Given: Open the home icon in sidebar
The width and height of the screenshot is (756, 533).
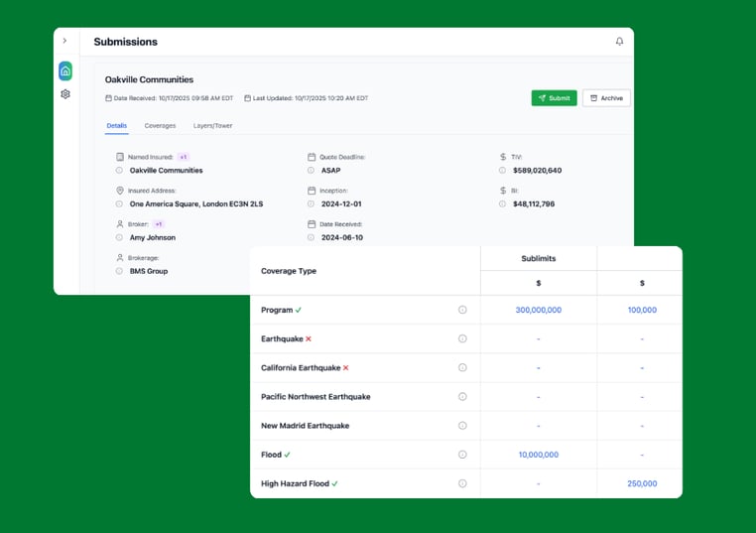Looking at the screenshot, I should [x=65, y=70].
